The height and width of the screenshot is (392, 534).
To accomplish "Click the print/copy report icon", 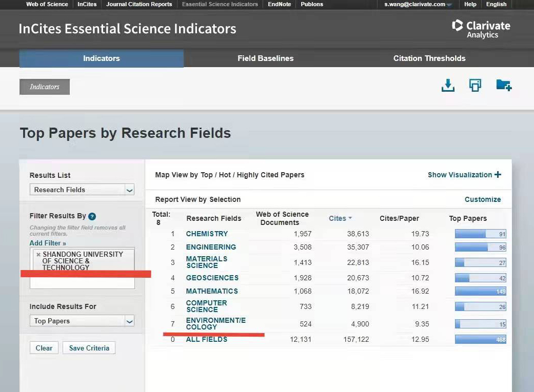I will tap(476, 86).
